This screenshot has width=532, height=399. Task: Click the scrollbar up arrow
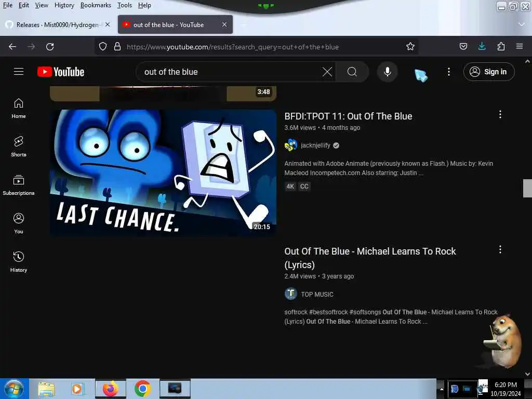(527, 62)
